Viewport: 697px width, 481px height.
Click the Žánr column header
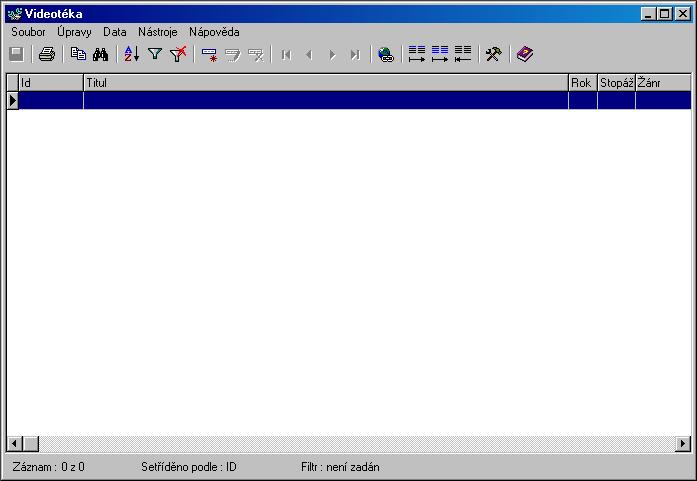pos(663,83)
